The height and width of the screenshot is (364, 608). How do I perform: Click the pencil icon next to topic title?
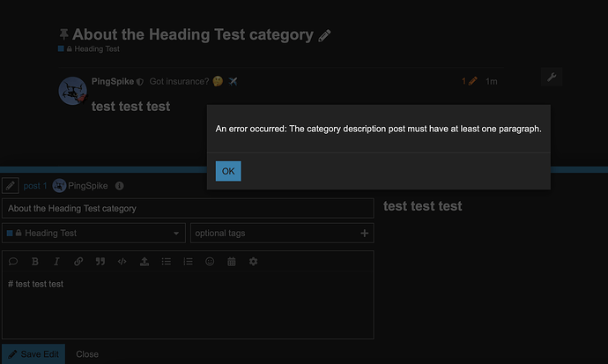(324, 35)
